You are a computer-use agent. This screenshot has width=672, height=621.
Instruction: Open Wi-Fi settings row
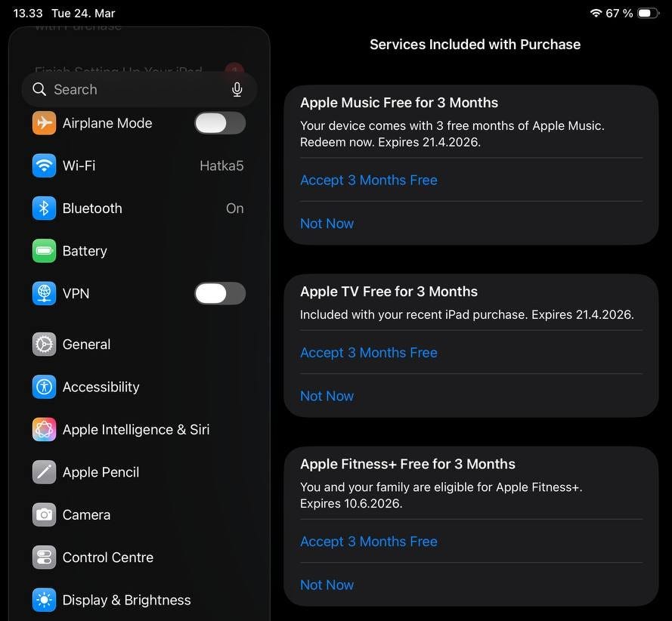point(139,165)
